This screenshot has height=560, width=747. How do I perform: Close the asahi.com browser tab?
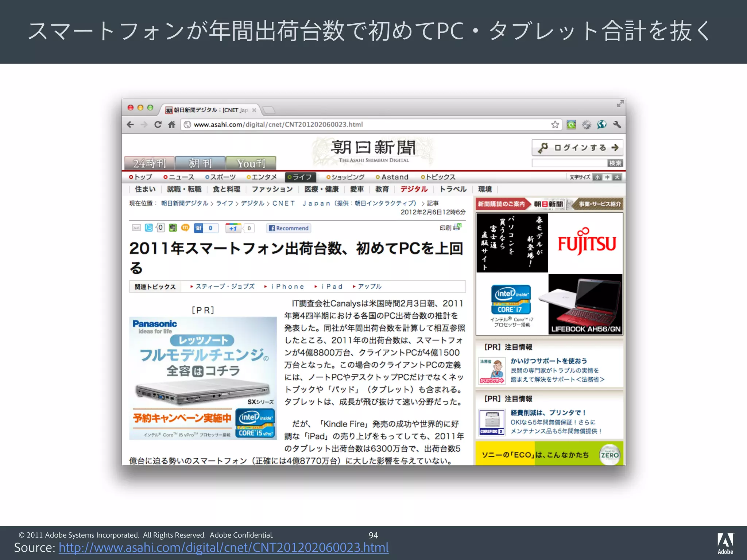[x=254, y=110]
